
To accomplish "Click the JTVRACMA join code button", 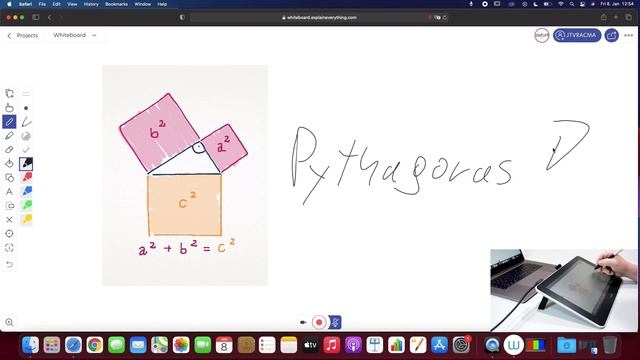I will coord(577,36).
